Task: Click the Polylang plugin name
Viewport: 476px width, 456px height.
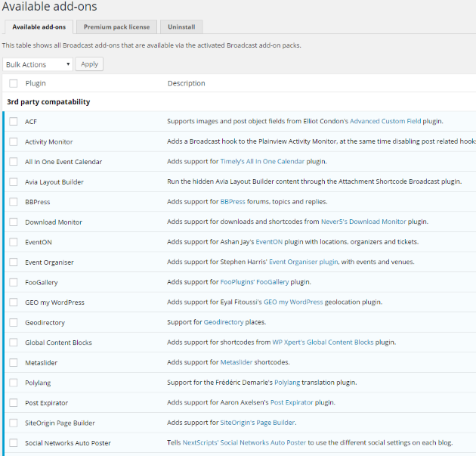Action: 38,383
